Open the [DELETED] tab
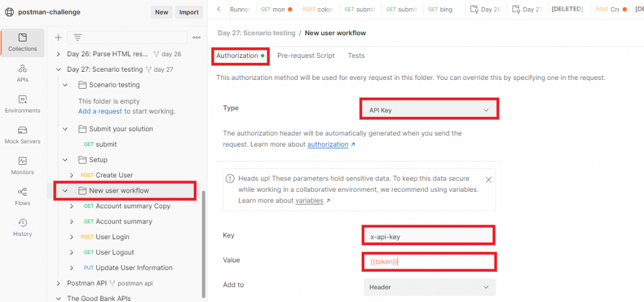 [x=567, y=9]
